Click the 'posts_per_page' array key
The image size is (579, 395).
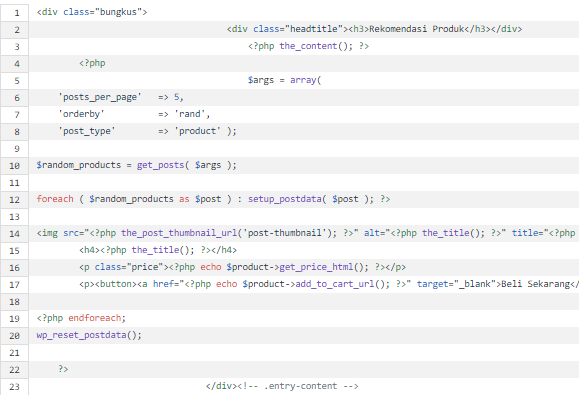[x=100, y=97]
